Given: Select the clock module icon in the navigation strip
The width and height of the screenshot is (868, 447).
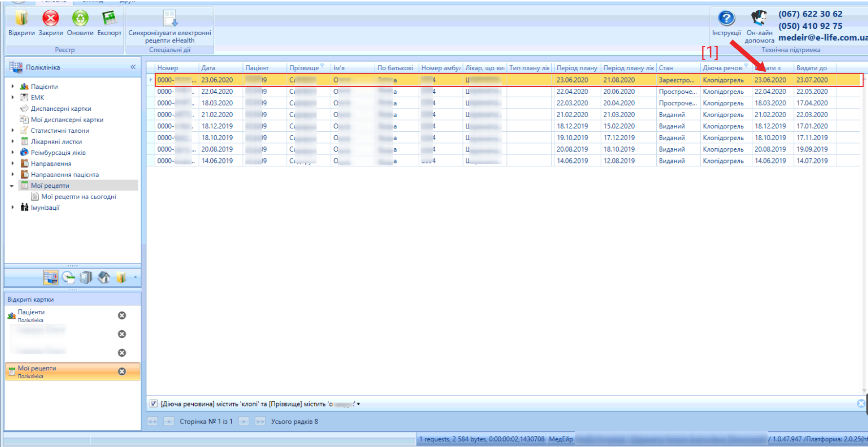Looking at the screenshot, I should point(69,278).
